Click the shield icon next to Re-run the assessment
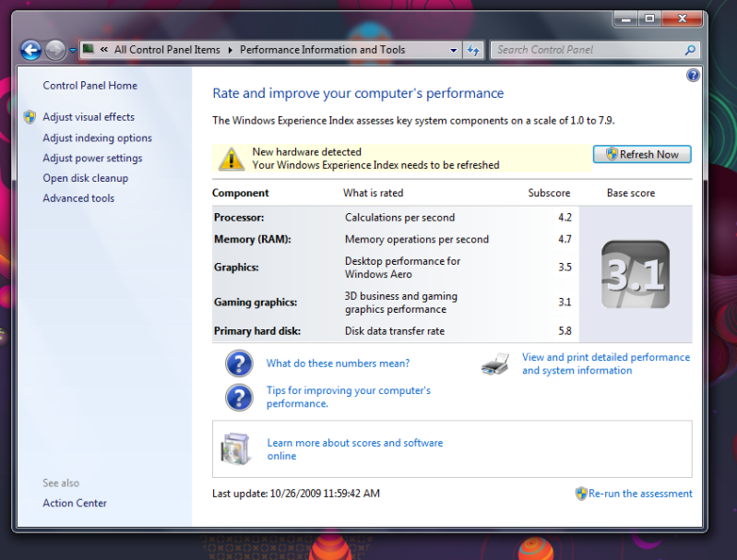Image resolution: width=737 pixels, height=560 pixels. [581, 494]
